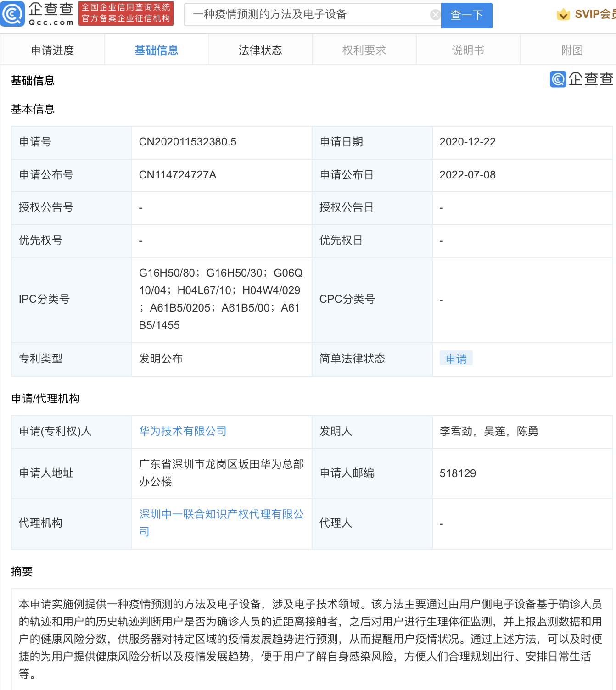This screenshot has height=690, width=616.
Task: Click the CPC分类号 label cell
Action: tap(372, 300)
